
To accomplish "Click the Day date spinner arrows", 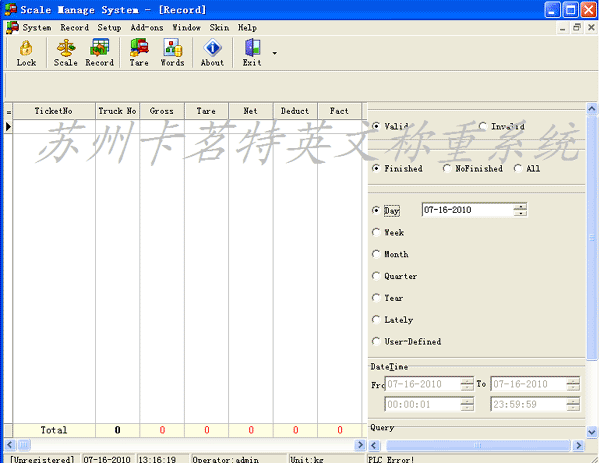I will pyautogui.click(x=520, y=210).
